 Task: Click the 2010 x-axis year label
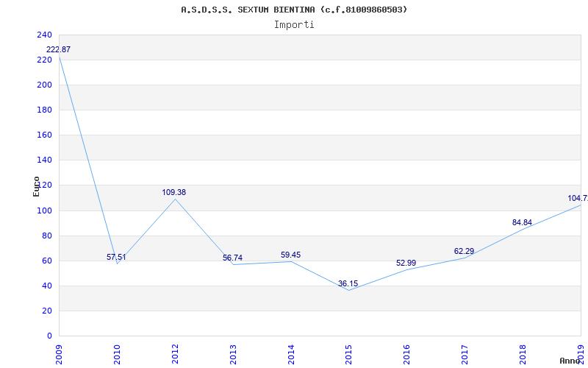pos(117,355)
